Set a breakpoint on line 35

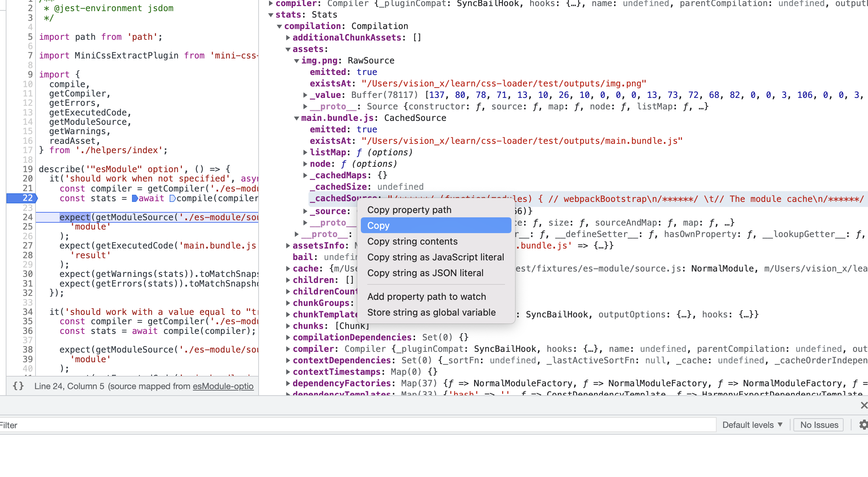[27, 321]
